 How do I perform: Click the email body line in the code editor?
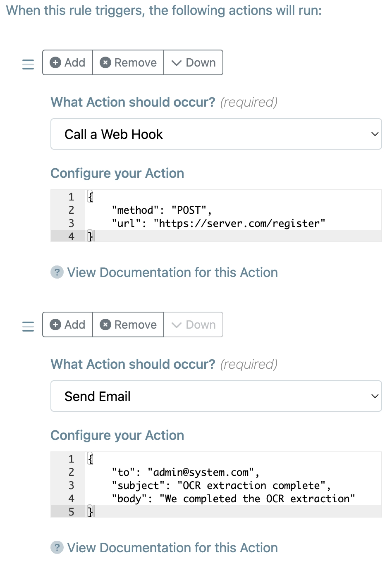(x=233, y=499)
